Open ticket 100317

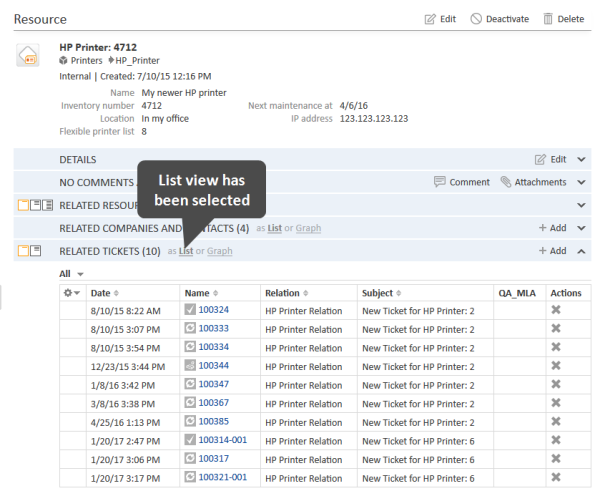214,458
